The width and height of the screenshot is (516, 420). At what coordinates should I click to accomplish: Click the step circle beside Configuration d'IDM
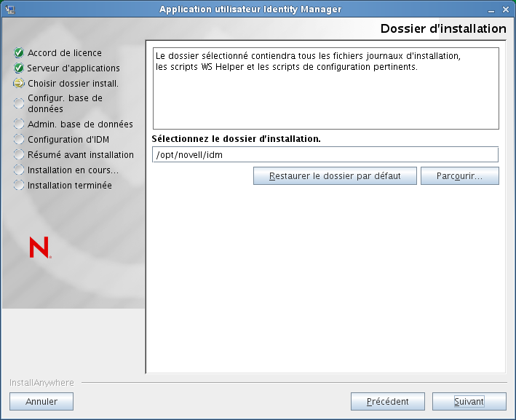(19, 139)
